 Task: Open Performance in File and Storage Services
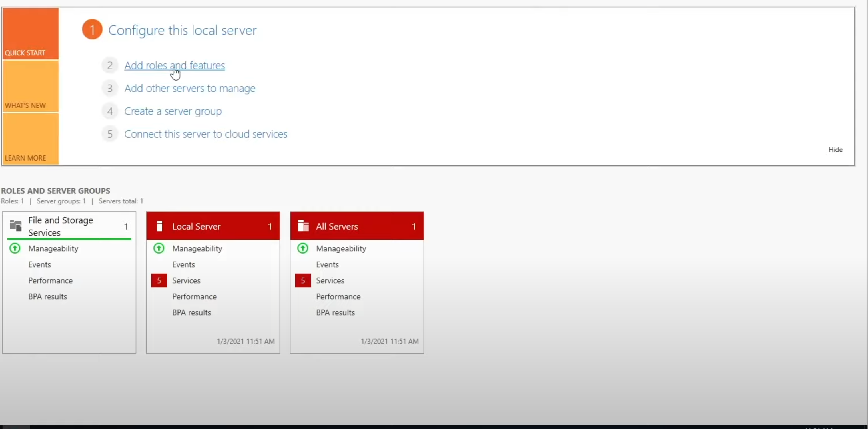[x=51, y=281]
